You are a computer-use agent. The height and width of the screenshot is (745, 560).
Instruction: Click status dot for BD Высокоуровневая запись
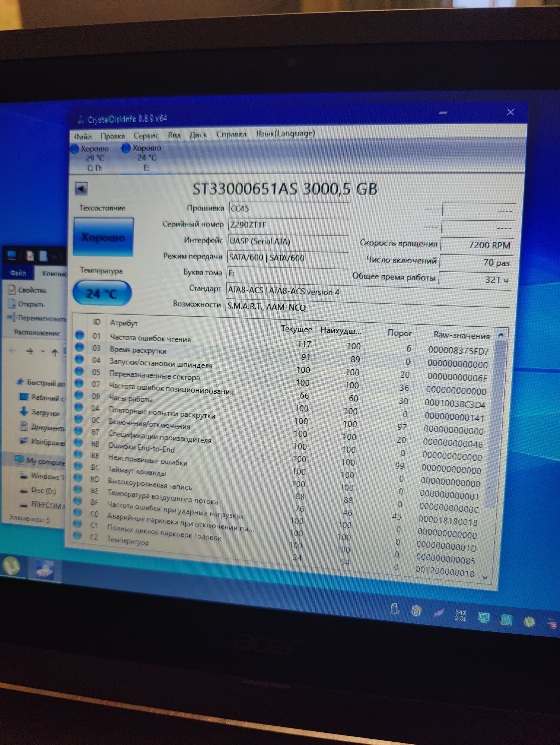coord(78,477)
